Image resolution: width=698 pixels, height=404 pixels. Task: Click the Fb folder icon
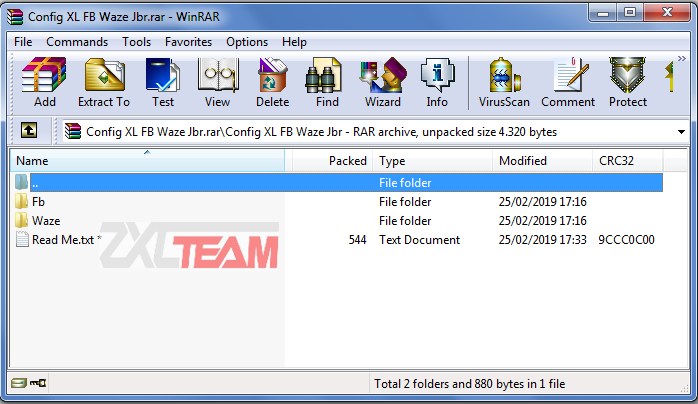(21, 202)
